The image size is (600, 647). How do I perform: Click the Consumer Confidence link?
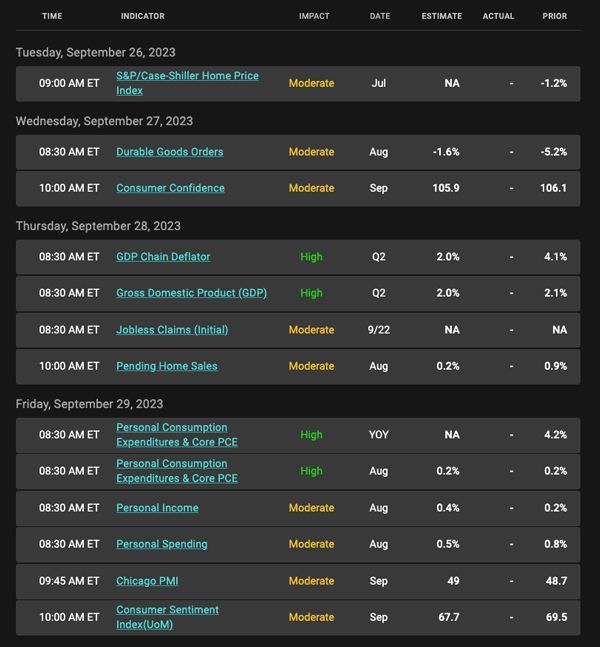click(170, 188)
